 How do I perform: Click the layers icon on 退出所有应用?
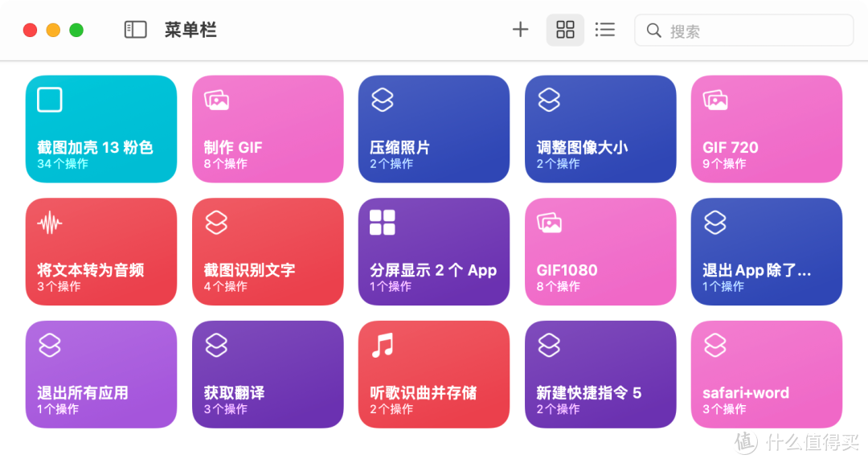[50, 346]
